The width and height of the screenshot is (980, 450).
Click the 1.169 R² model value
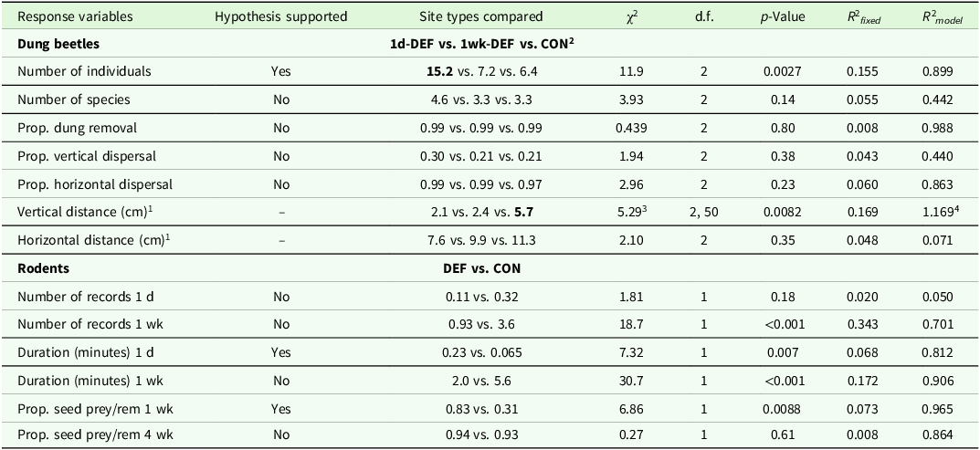coord(935,213)
